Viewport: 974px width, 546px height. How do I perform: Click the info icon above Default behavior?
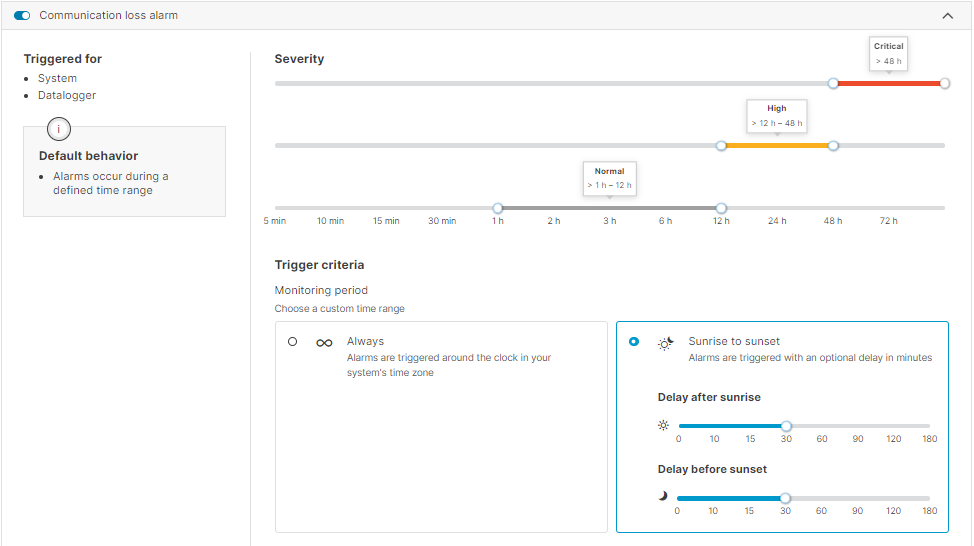click(58, 129)
